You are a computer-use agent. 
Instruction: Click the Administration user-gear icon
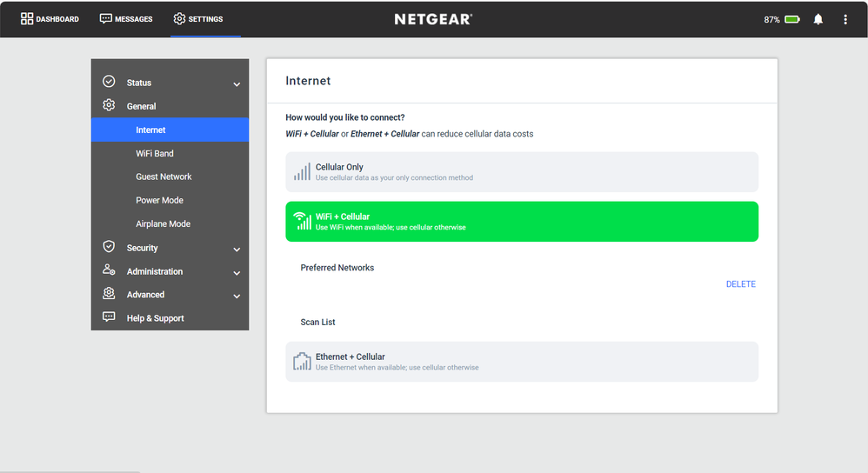pos(109,270)
